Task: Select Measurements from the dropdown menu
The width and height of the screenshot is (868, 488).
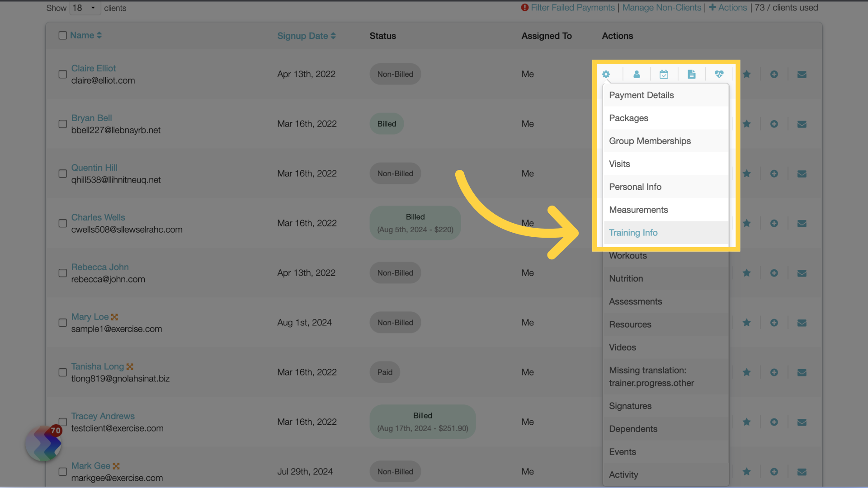Action: coord(638,209)
